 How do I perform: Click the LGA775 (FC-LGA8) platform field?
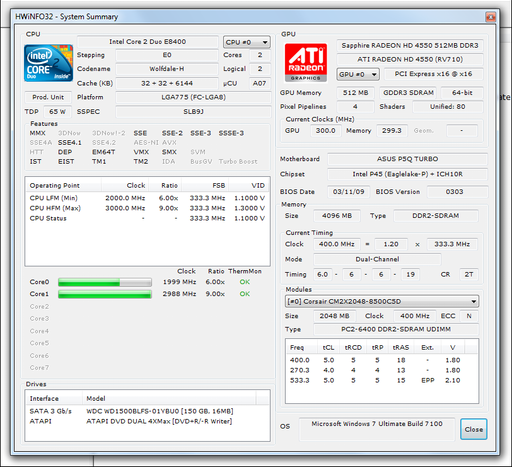click(193, 97)
